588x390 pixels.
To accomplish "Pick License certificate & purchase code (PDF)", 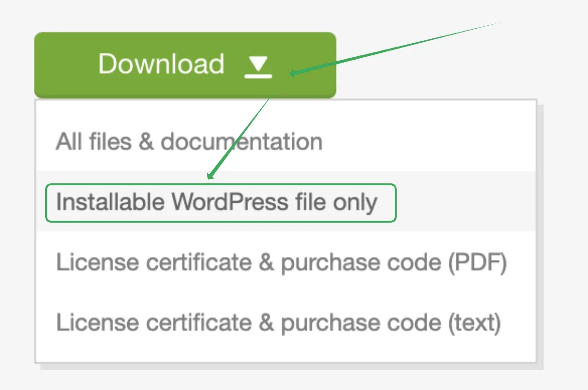I will (x=286, y=262).
